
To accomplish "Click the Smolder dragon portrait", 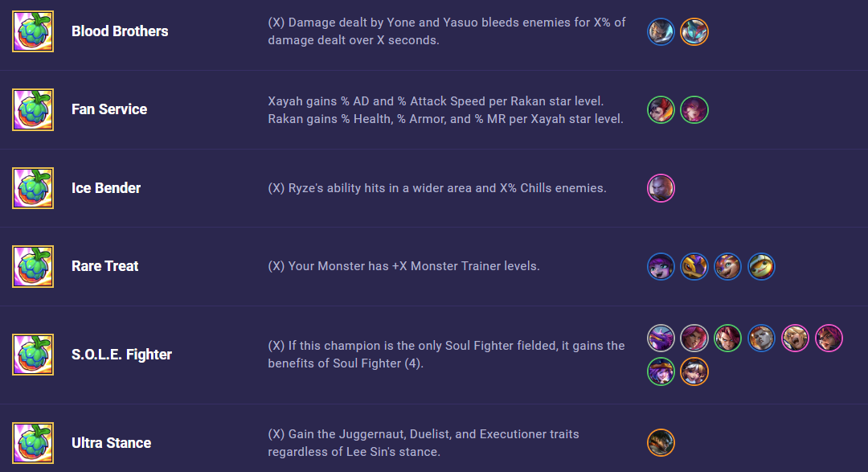I will (x=727, y=266).
